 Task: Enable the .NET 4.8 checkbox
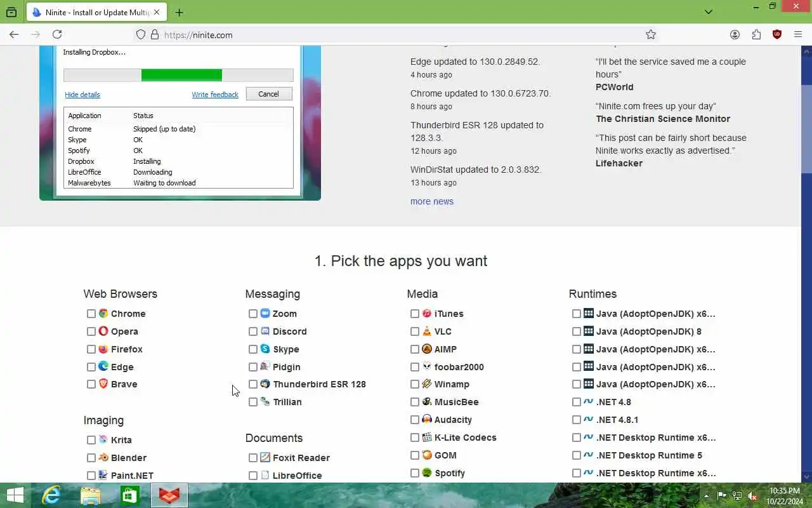[x=577, y=402]
